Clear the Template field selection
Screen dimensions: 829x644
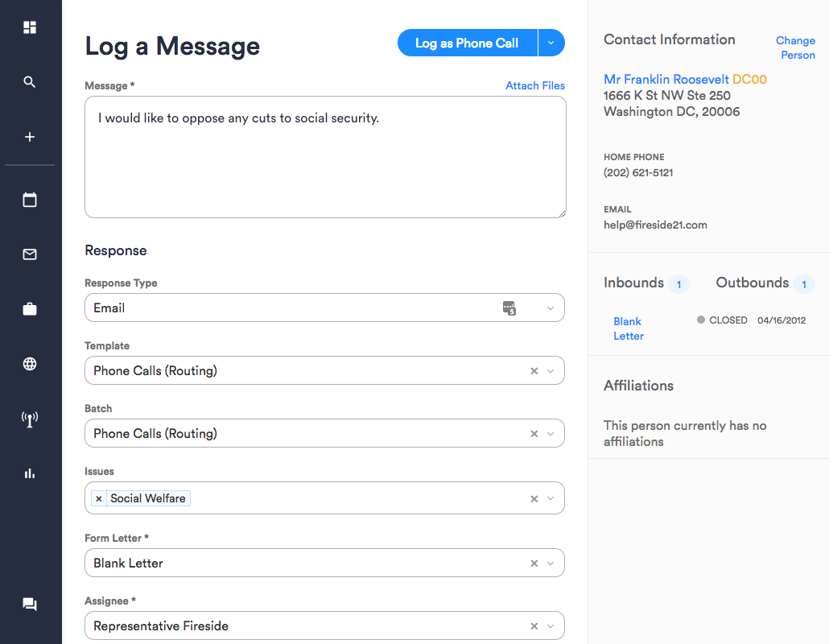(534, 371)
